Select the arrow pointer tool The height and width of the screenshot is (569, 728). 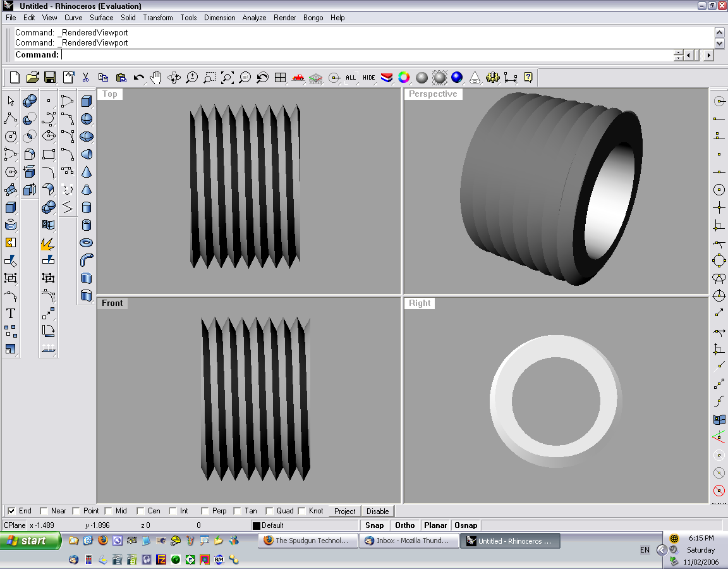tap(11, 101)
